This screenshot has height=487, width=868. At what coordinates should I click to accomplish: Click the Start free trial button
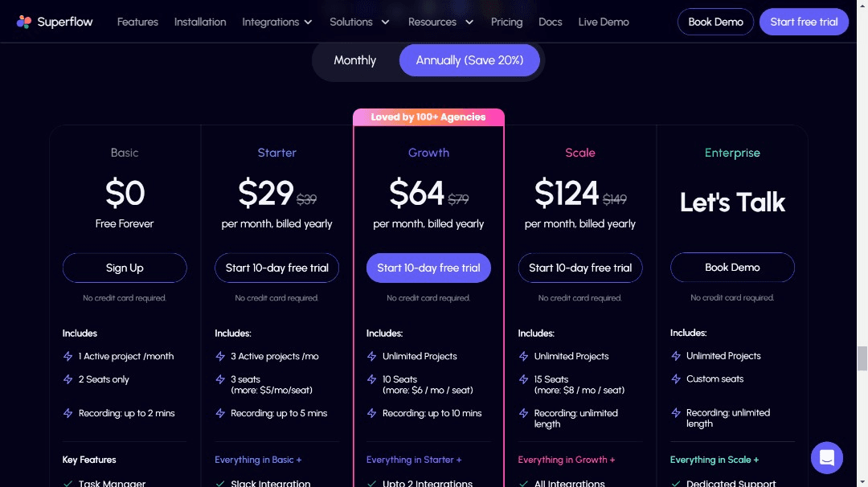tap(804, 22)
